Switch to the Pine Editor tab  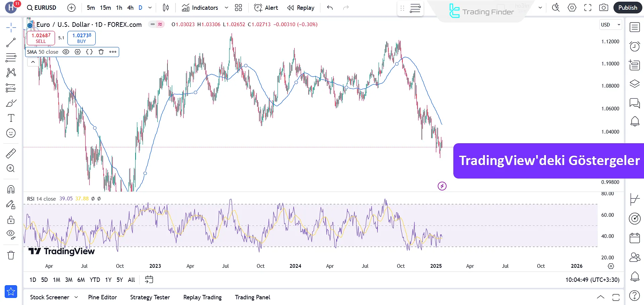(102, 297)
